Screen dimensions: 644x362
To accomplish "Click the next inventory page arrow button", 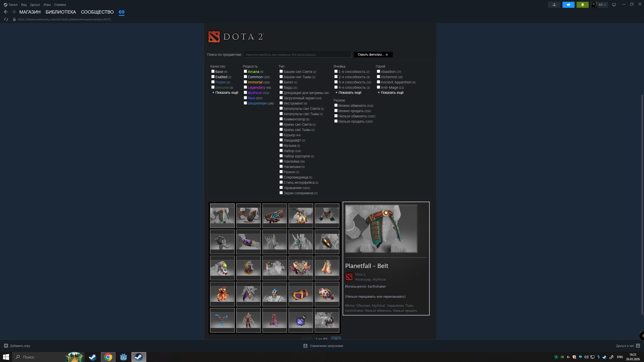I will coord(336,338).
